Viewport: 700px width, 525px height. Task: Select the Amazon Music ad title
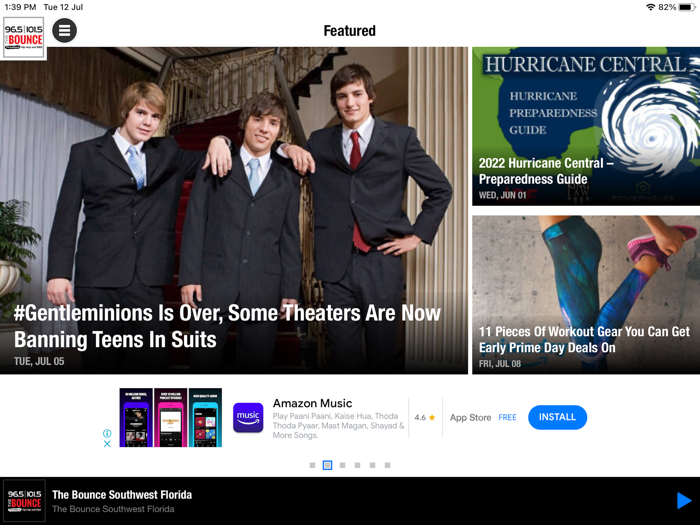312,403
